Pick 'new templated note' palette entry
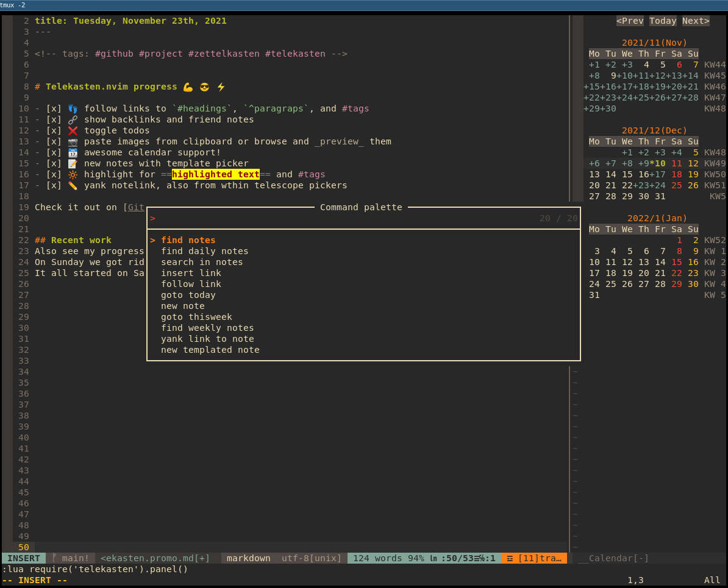Image resolution: width=728 pixels, height=588 pixels. (x=210, y=350)
